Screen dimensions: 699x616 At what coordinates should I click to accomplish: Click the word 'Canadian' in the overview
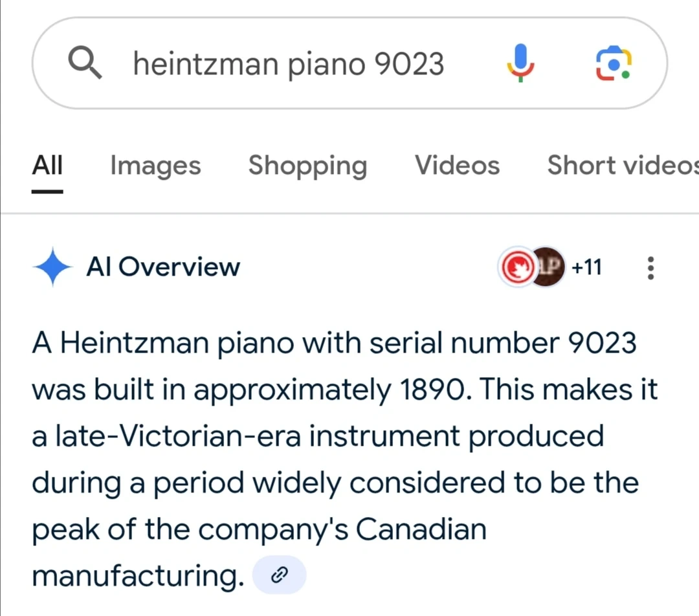[421, 529]
